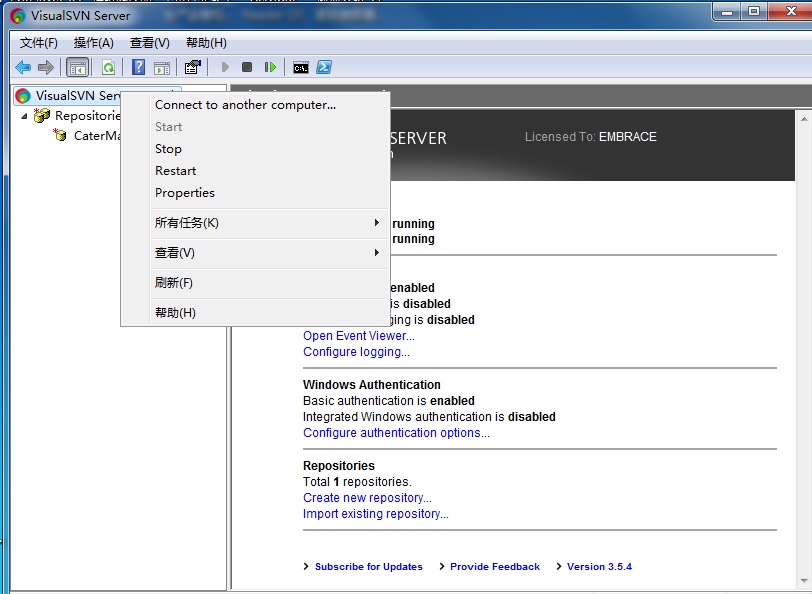Click Configure logging... link
The height and width of the screenshot is (594, 812).
tap(356, 352)
